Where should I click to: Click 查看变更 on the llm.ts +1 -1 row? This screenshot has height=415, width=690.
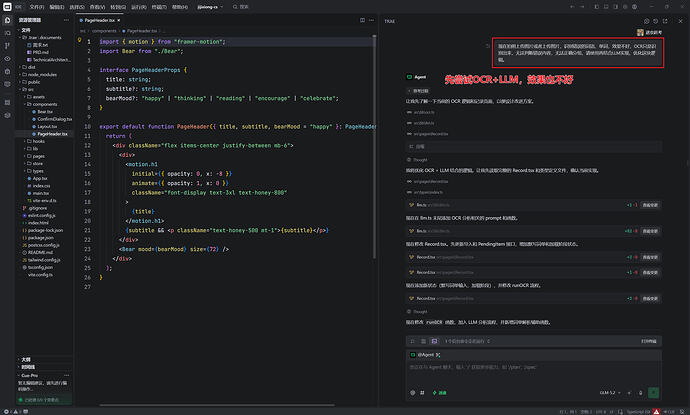(650, 205)
